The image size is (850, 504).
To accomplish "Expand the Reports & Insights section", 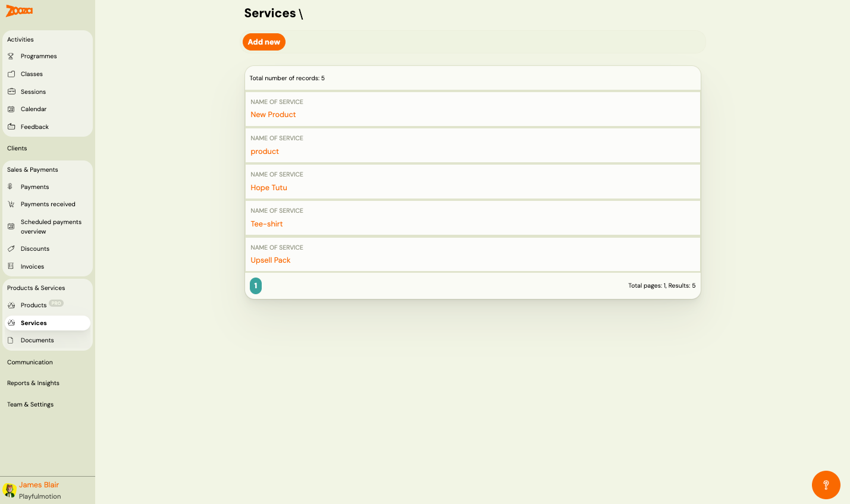I will tap(33, 383).
